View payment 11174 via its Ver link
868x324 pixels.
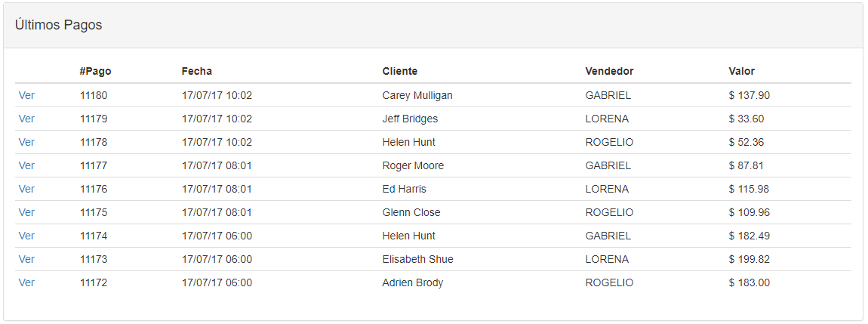click(x=26, y=236)
